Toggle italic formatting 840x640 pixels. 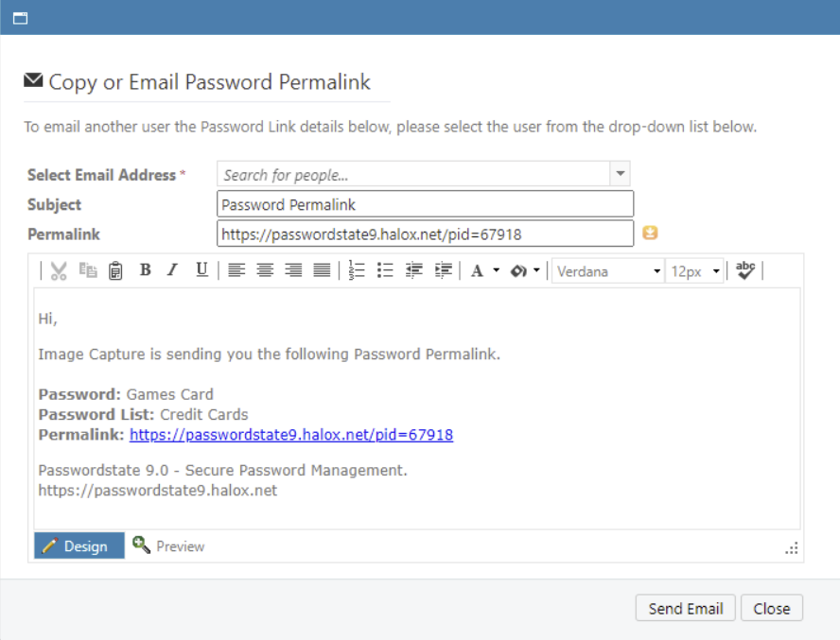click(x=172, y=270)
